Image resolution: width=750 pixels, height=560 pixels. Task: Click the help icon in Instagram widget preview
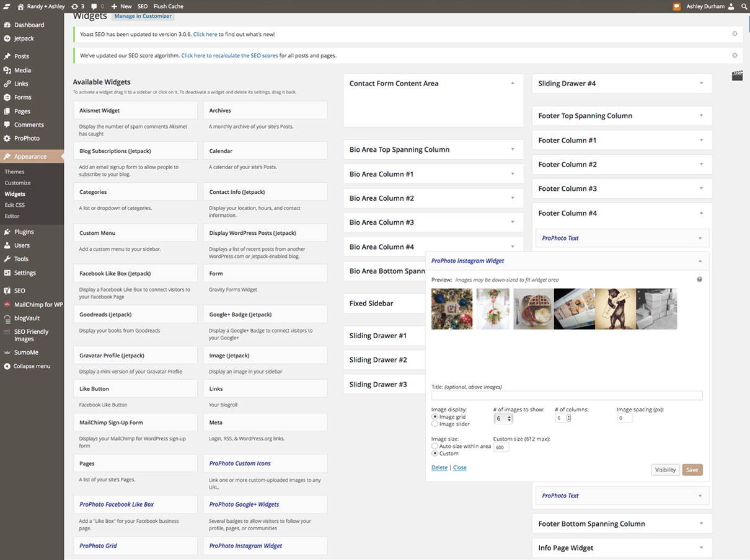coord(699,279)
